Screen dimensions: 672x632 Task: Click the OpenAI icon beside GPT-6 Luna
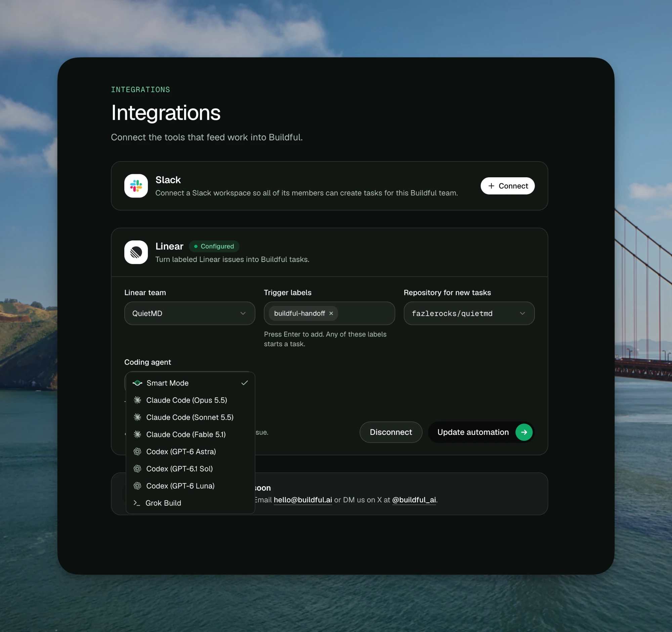137,486
